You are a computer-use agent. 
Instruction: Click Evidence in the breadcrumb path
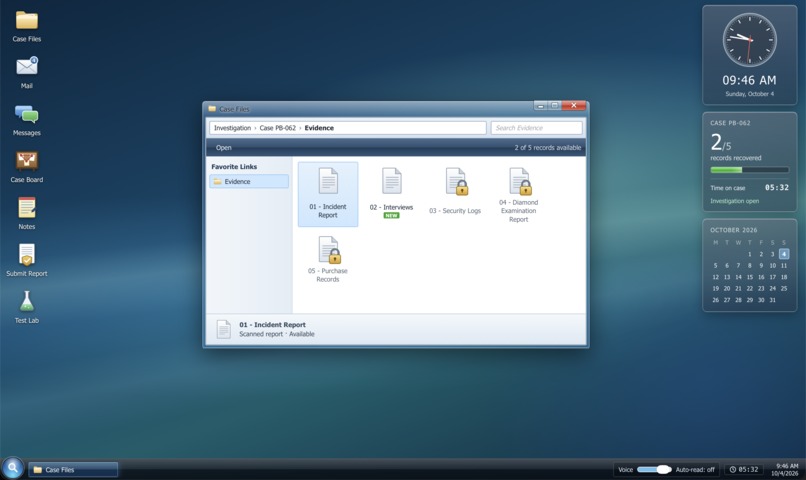[319, 128]
